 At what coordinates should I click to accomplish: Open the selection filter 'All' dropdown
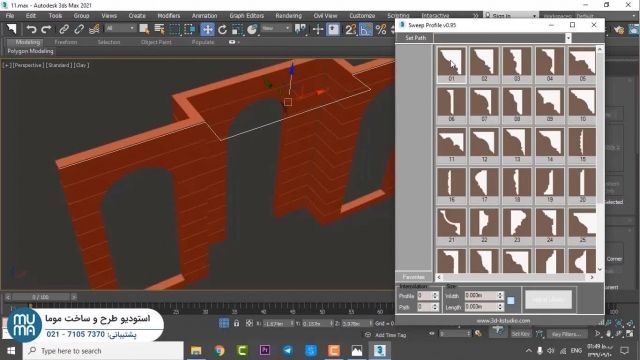[x=120, y=28]
